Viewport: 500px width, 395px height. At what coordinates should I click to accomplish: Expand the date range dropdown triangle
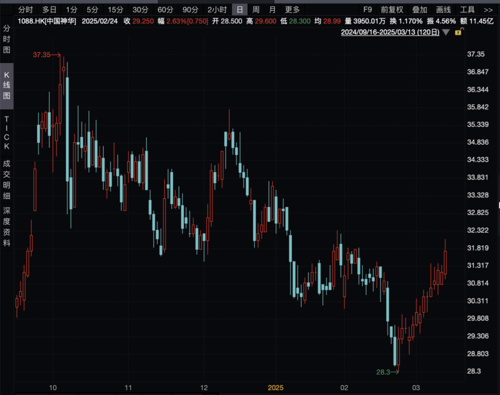point(446,32)
